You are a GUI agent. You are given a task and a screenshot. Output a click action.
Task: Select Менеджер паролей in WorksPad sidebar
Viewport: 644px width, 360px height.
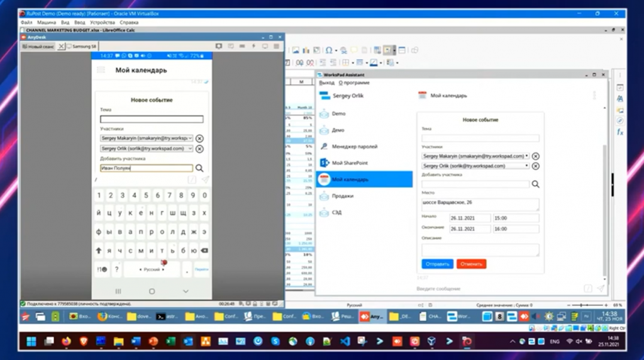coord(364,146)
